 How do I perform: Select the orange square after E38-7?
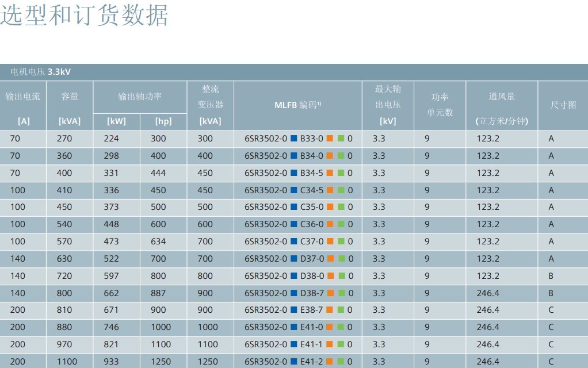[330, 310]
